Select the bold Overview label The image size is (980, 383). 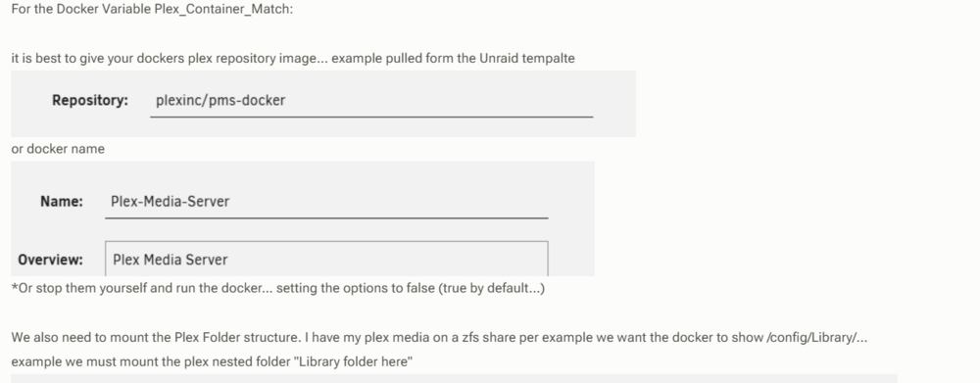[50, 260]
